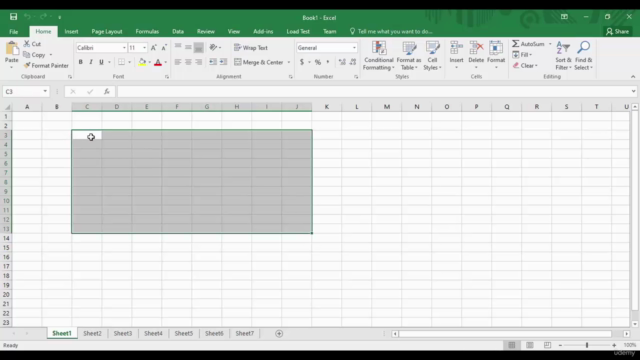This screenshot has width=640, height=360.
Task: Click the Clear button
Action: pos(525,65)
